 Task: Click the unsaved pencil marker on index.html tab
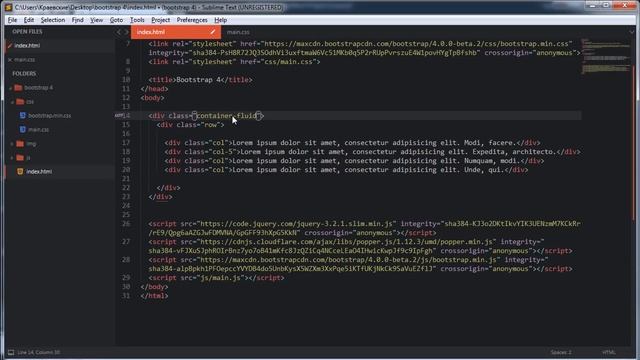coord(213,32)
